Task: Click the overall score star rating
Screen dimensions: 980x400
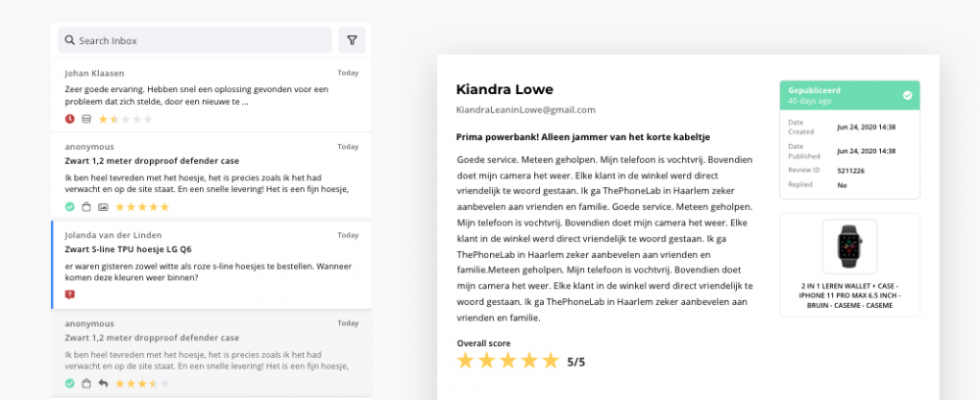Action: [508, 361]
